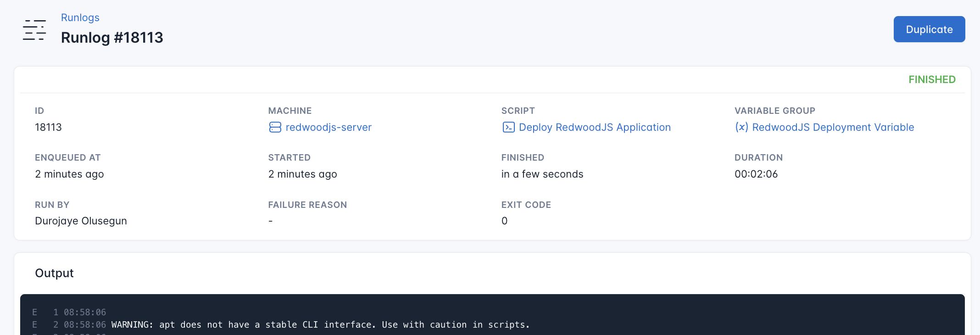Click the ID value 18113

48,127
